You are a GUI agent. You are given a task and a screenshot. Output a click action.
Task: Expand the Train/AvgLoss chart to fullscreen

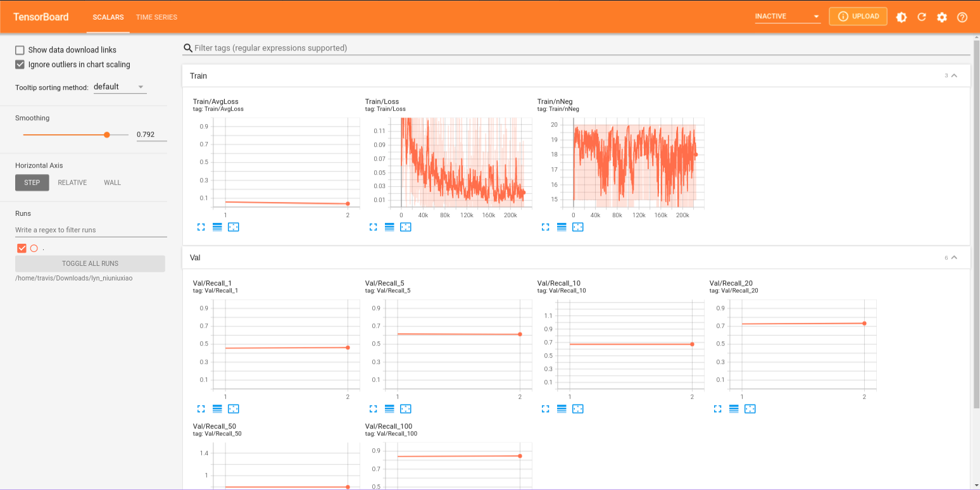tap(201, 227)
